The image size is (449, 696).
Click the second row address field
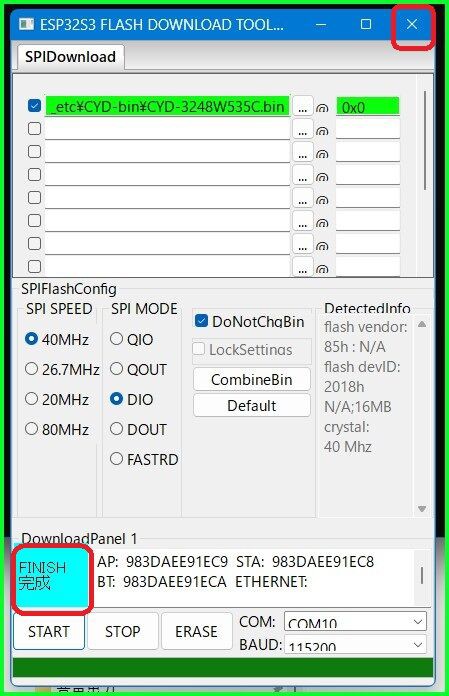(368, 130)
